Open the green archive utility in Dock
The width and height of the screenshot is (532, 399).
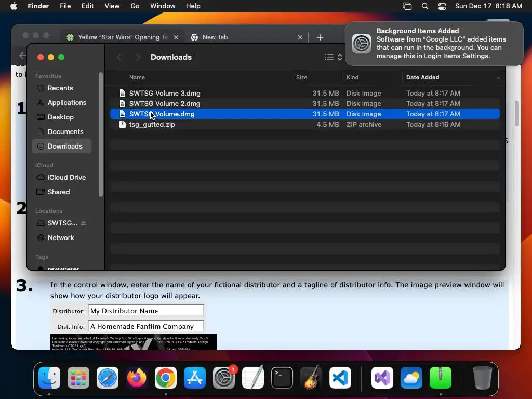tap(441, 377)
